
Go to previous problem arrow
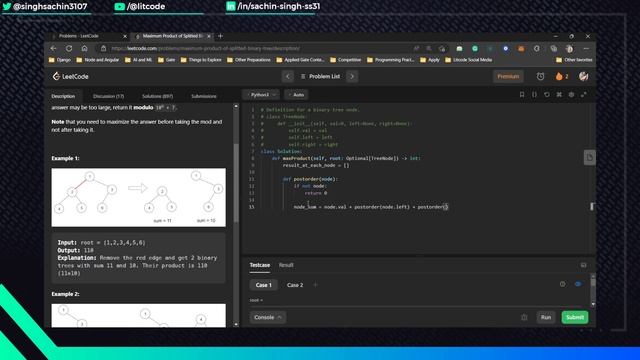point(288,76)
